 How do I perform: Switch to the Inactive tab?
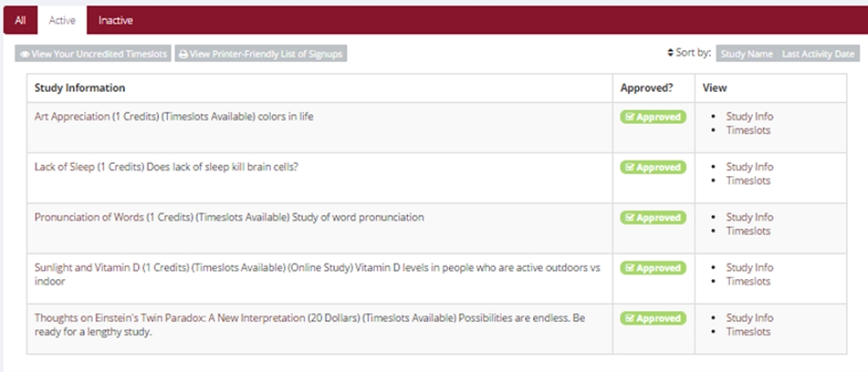(115, 21)
